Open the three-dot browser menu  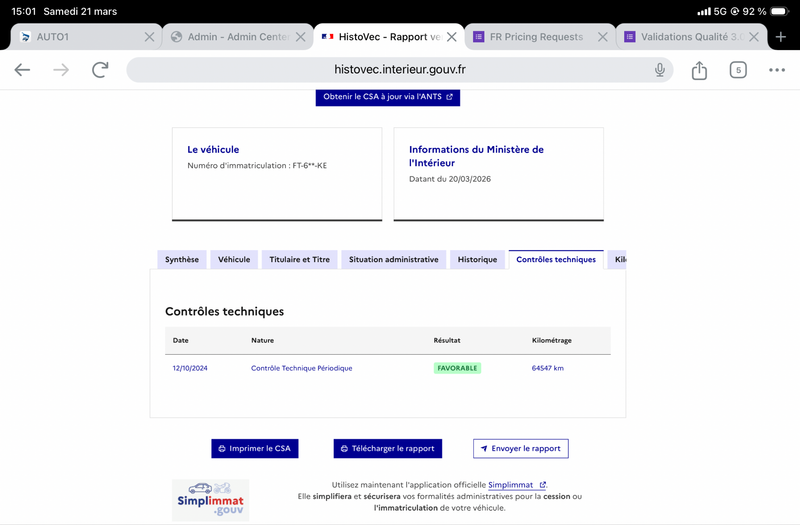tap(777, 70)
